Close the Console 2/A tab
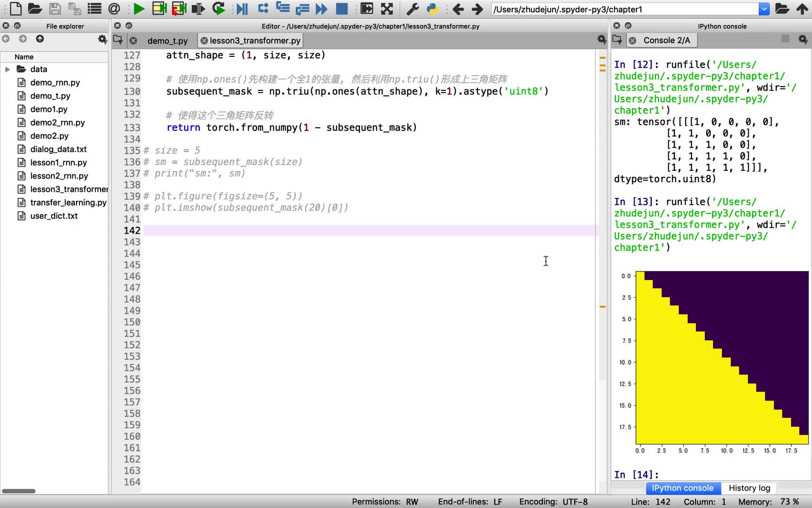This screenshot has height=508, width=812. tap(632, 41)
